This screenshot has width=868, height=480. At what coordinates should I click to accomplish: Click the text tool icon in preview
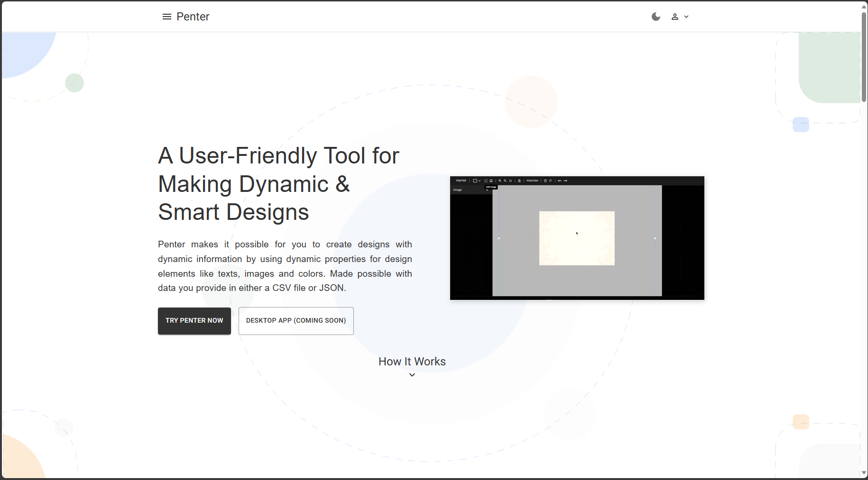coord(486,181)
